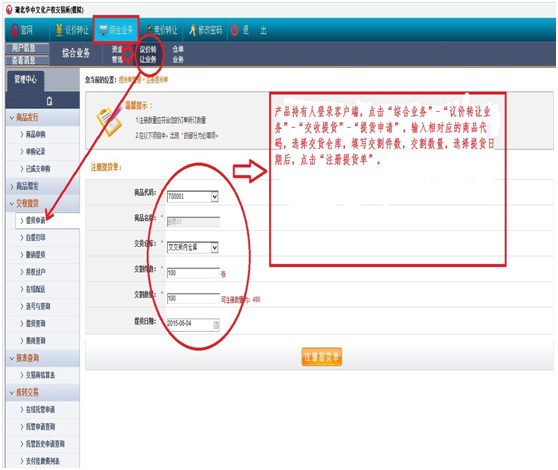Expand the 商品赠发 sidebar section

pos(43,186)
